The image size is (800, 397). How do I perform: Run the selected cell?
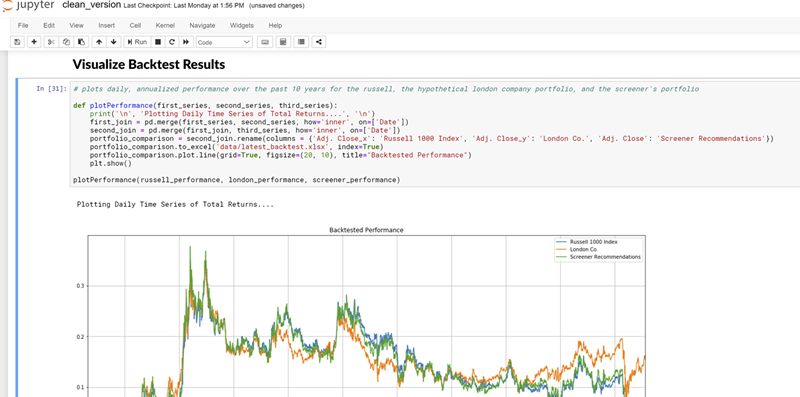click(137, 42)
